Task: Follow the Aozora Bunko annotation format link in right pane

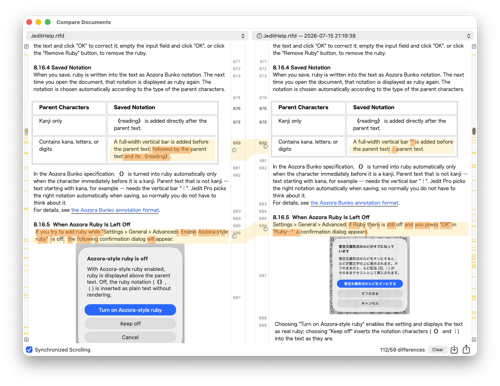Action: (354, 203)
